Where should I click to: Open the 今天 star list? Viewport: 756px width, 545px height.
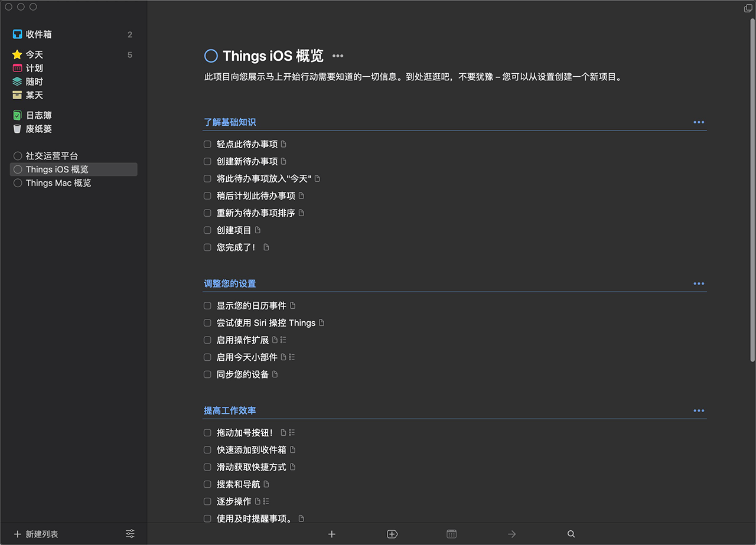[34, 54]
